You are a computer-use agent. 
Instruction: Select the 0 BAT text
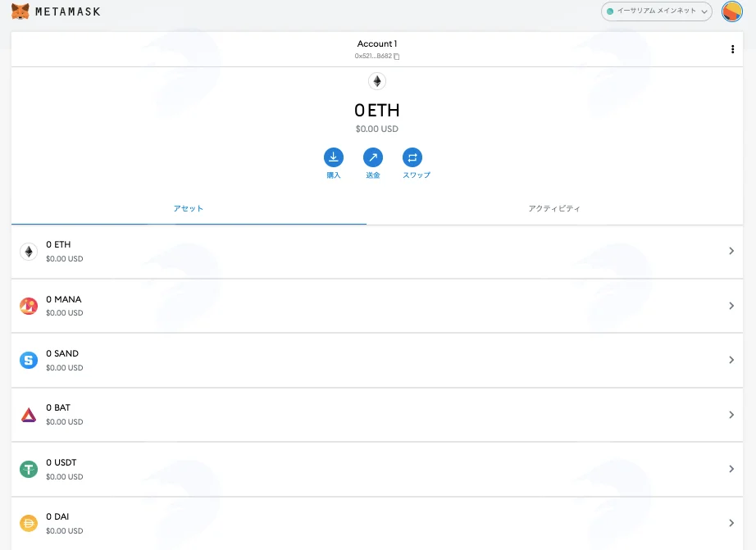click(58, 408)
